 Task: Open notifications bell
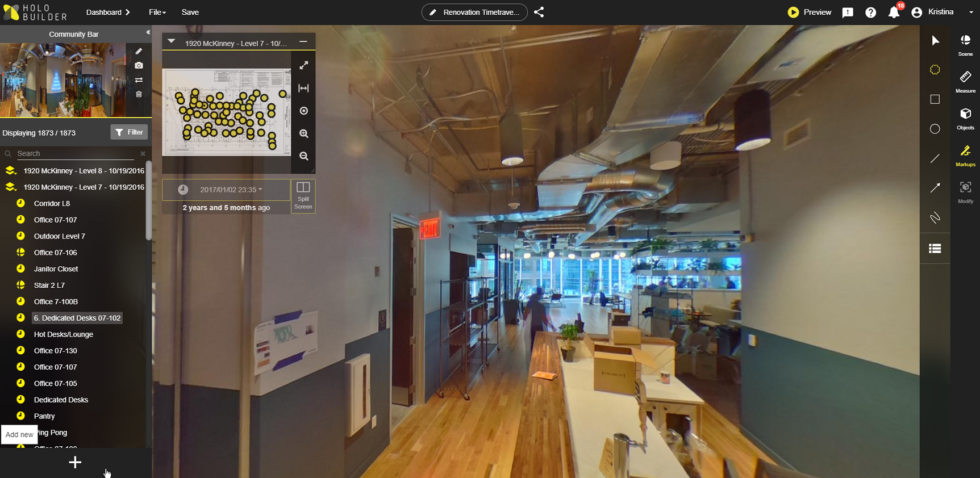click(894, 12)
